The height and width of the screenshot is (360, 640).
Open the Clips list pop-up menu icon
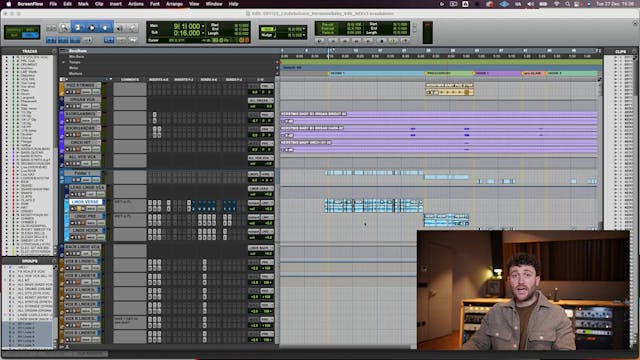point(634,51)
